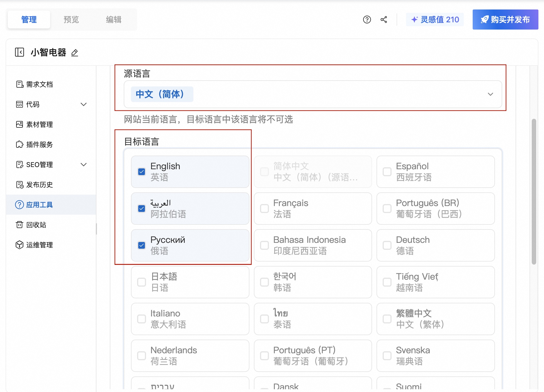Switch to the 编辑 tab
544x392 pixels.
click(114, 20)
